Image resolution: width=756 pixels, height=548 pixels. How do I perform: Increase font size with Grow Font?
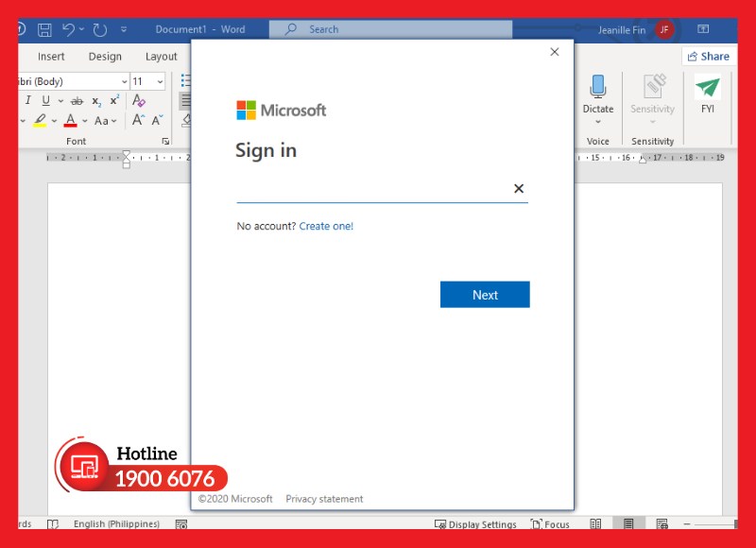click(x=138, y=120)
